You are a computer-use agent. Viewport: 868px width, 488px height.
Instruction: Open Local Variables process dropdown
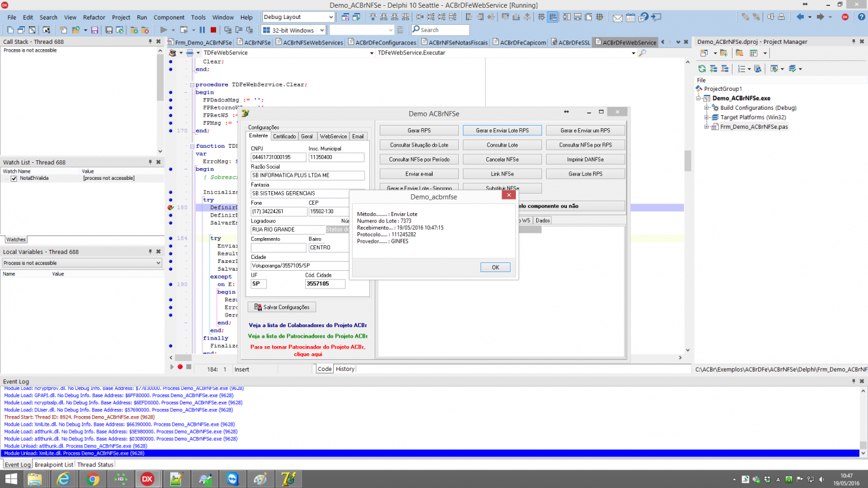coord(157,263)
